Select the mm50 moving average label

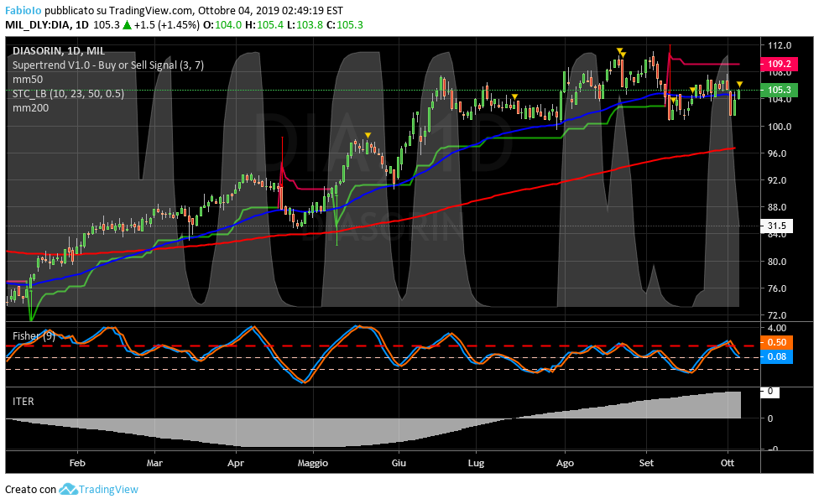point(27,80)
